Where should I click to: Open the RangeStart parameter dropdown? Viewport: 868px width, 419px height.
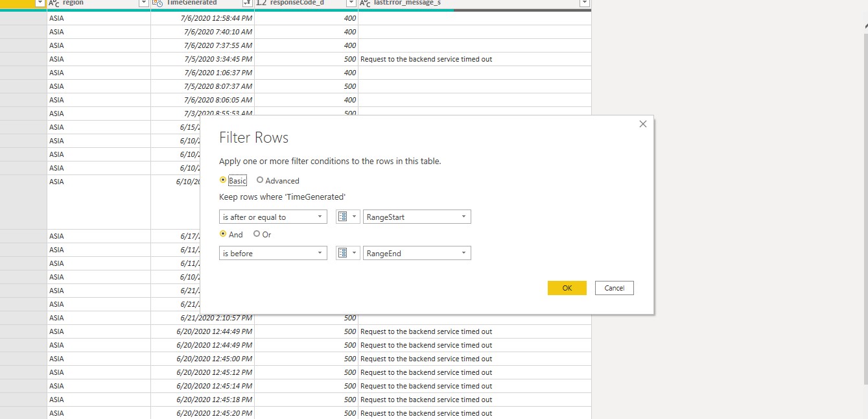point(417,217)
